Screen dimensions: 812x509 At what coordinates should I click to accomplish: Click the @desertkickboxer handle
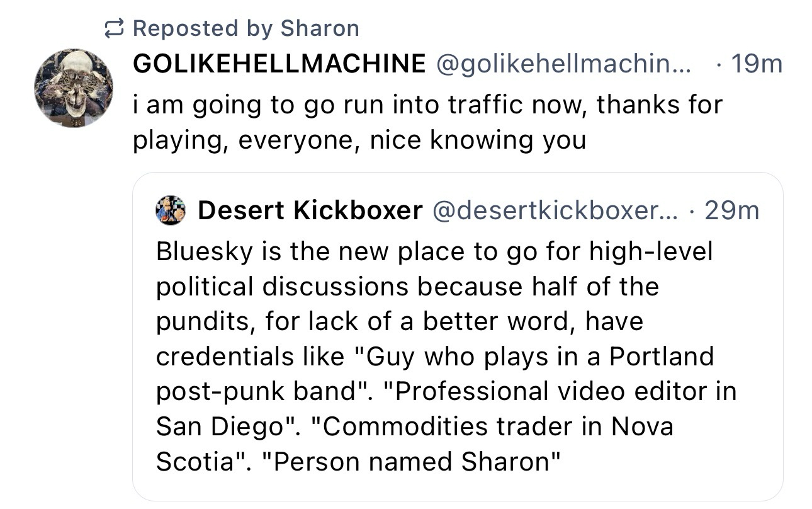pos(555,211)
